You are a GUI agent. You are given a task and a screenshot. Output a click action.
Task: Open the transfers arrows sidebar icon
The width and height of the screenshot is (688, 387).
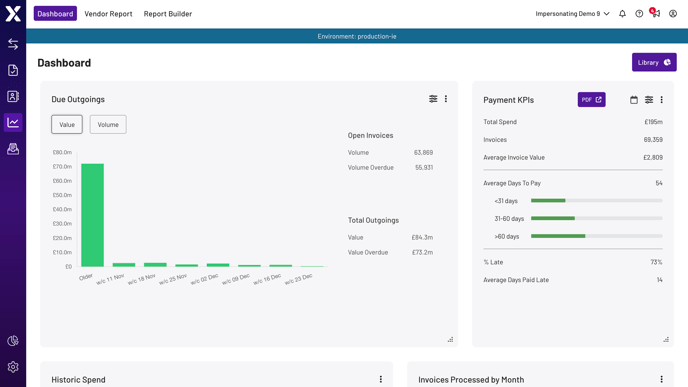pyautogui.click(x=13, y=44)
